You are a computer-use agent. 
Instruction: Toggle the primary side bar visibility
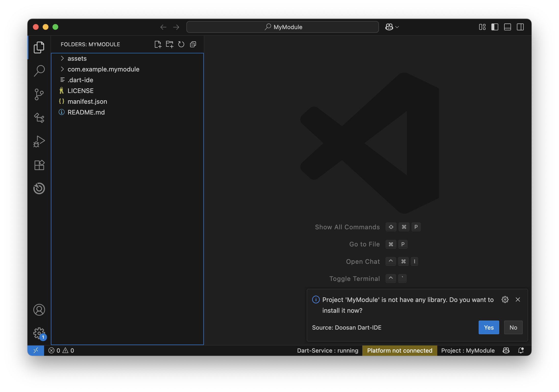click(495, 27)
